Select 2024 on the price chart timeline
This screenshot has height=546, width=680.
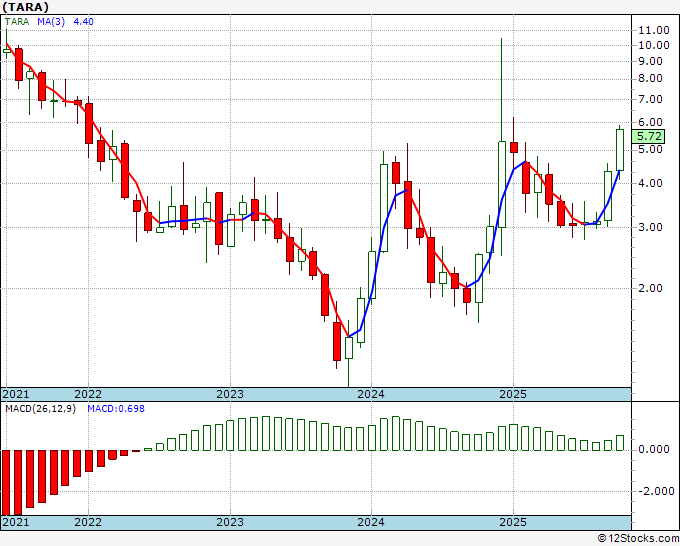coord(371,394)
